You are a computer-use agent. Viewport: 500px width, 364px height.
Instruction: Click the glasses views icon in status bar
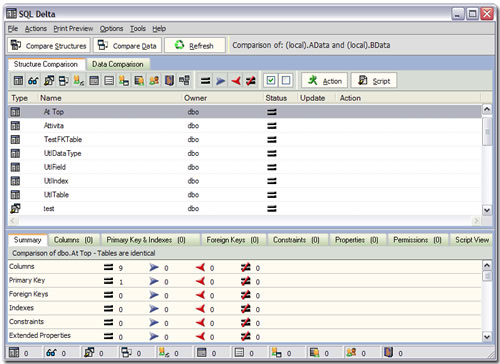(x=51, y=352)
